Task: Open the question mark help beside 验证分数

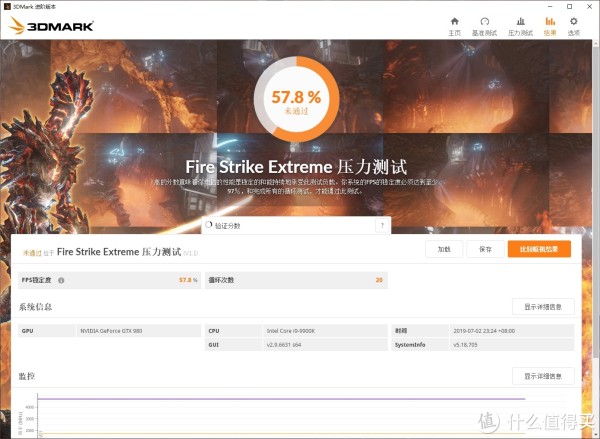Action: pos(382,225)
